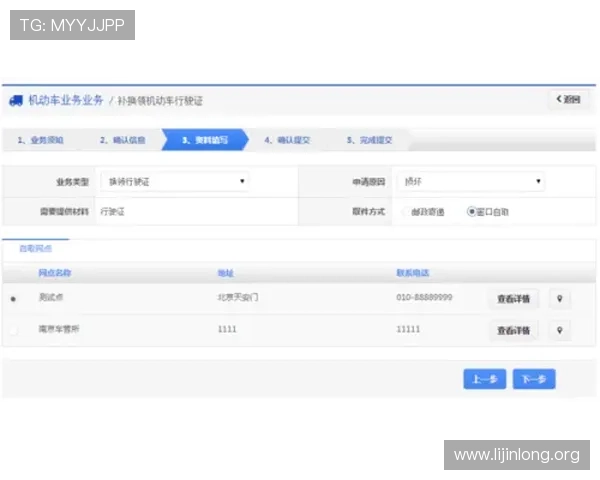
Task: Click the 下一步 next button
Action: pos(534,379)
